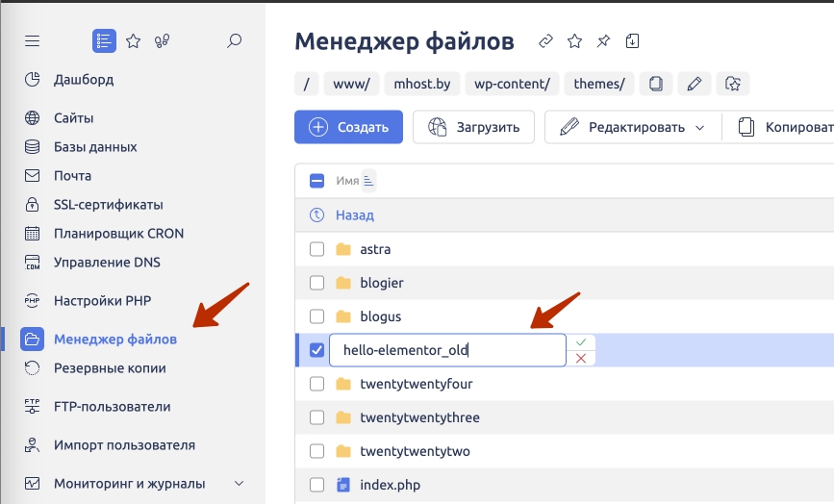The height and width of the screenshot is (504, 834).
Task: Click the Базы данных database icon
Action: [32, 147]
